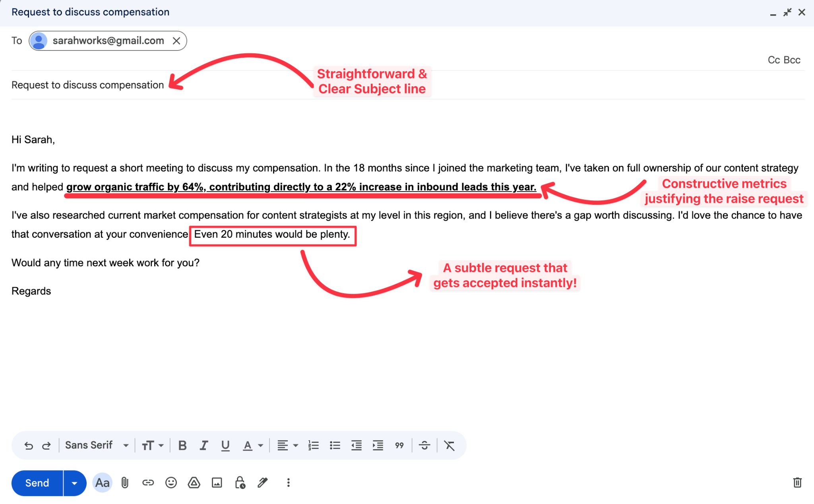
Task: Click the Send button
Action: (37, 483)
